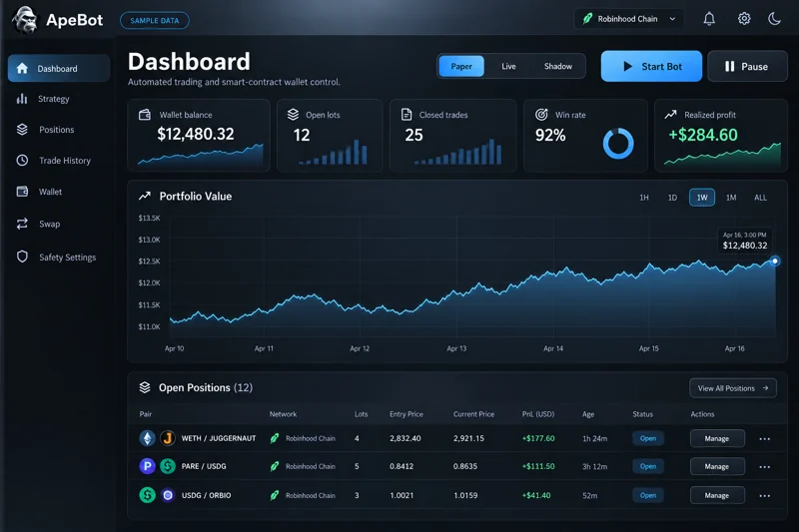The width and height of the screenshot is (799, 532).
Task: Click the Win rate target icon
Action: (x=541, y=115)
